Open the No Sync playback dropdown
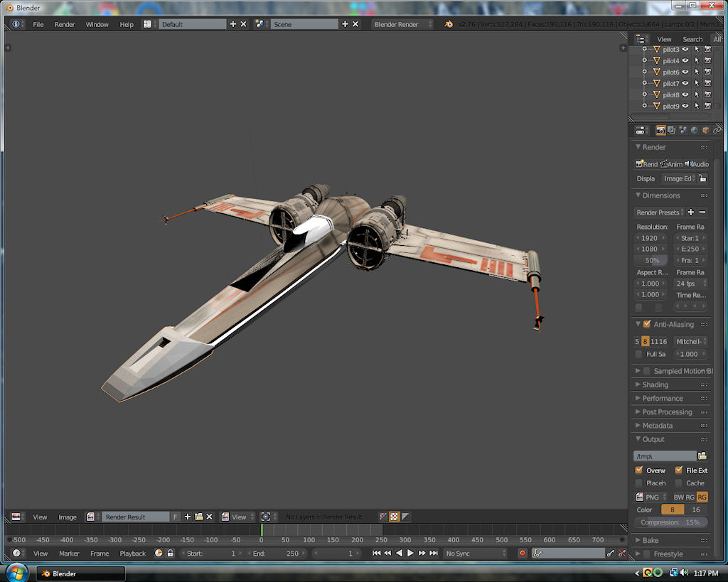The height and width of the screenshot is (582, 728). point(475,554)
